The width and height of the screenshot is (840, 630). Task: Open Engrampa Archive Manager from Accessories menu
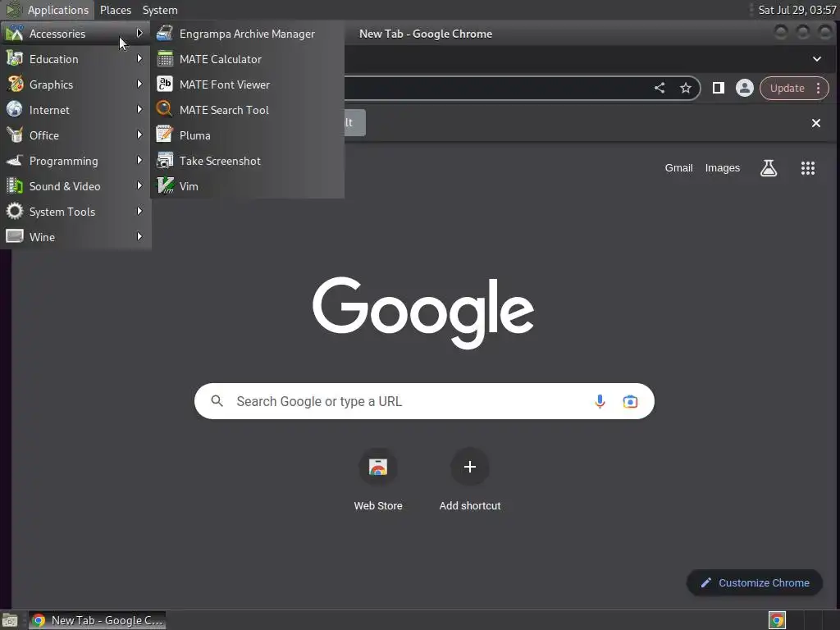(247, 34)
